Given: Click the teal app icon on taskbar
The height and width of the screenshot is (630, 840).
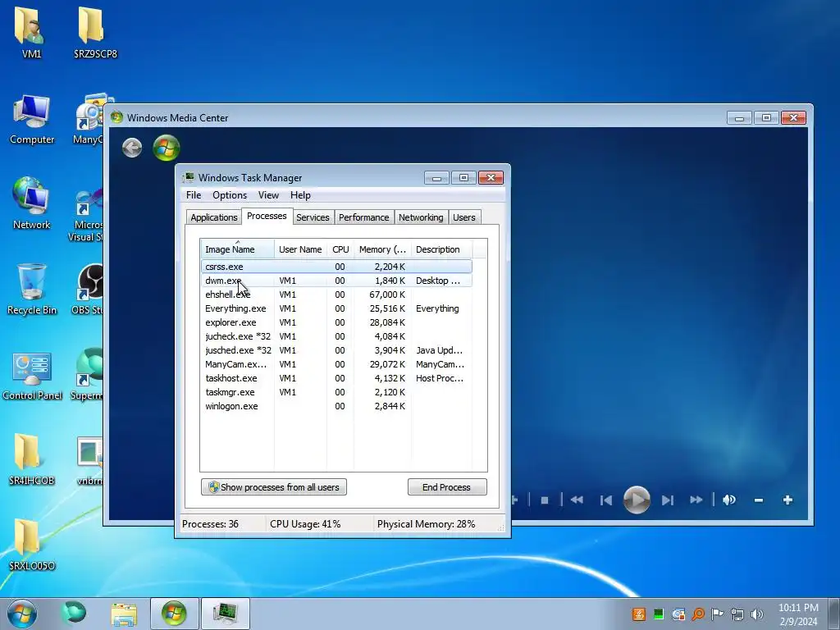Looking at the screenshot, I should click(73, 613).
